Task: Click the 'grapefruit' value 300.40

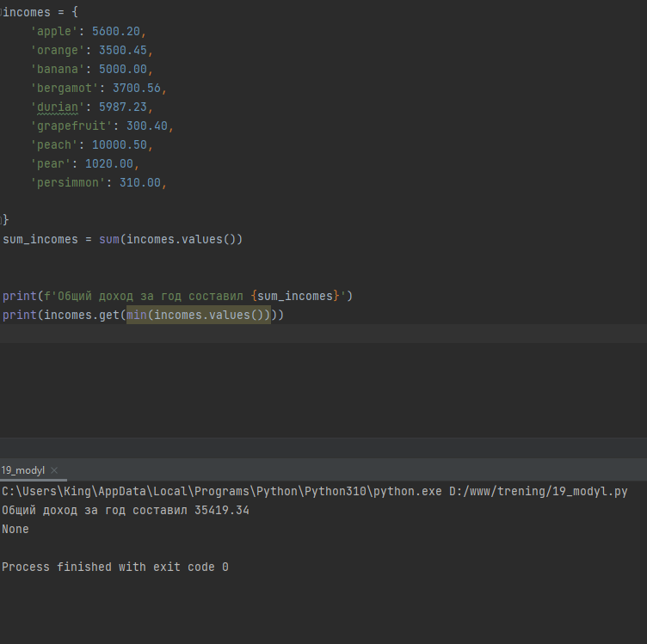Action: point(147,126)
